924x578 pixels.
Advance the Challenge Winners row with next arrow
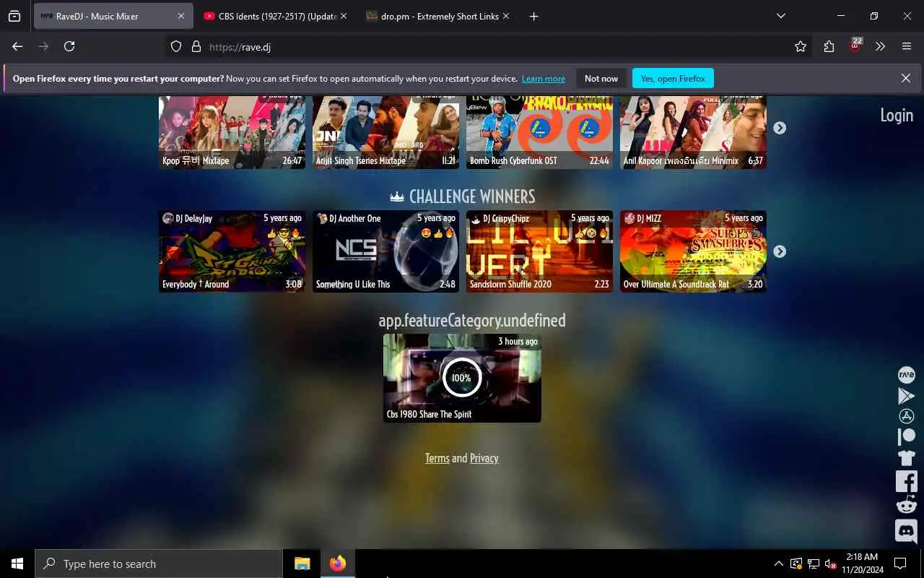pos(780,251)
